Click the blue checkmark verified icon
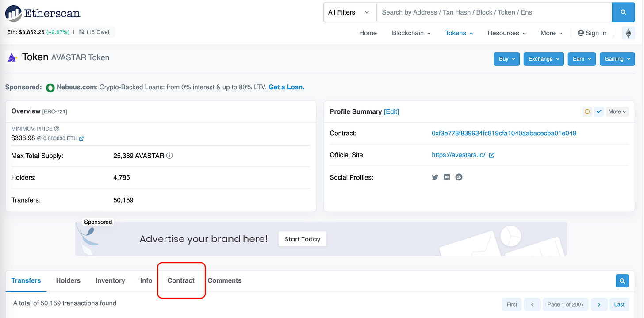The height and width of the screenshot is (318, 644). [x=599, y=111]
